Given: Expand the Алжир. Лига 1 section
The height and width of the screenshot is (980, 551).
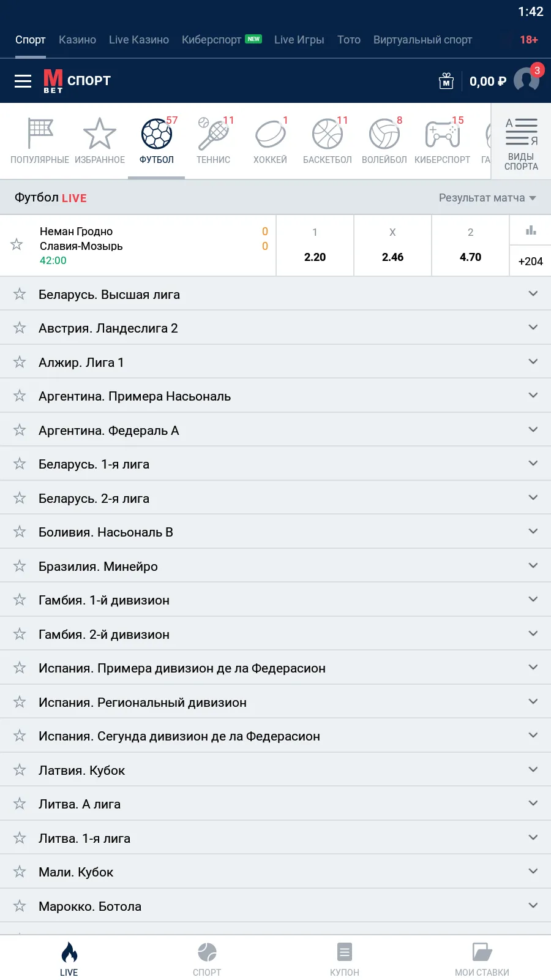Looking at the screenshot, I should coord(533,362).
